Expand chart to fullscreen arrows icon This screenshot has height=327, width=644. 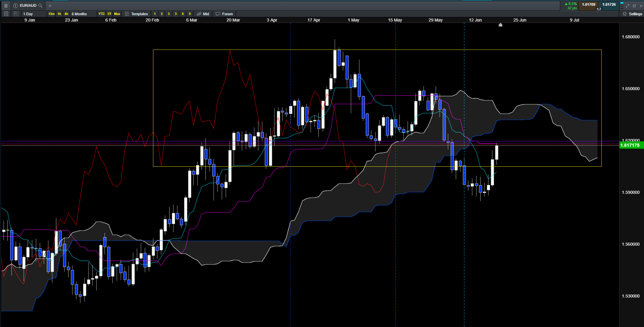tap(628, 6)
